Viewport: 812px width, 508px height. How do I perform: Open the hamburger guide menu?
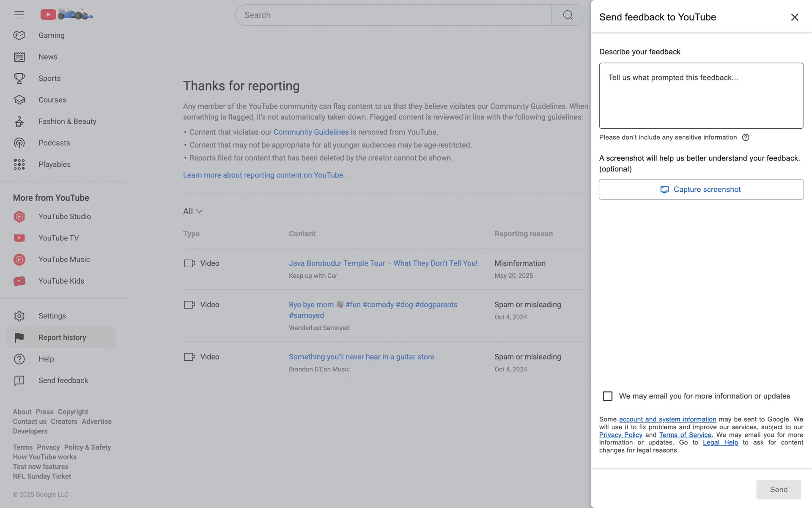pos(19,15)
